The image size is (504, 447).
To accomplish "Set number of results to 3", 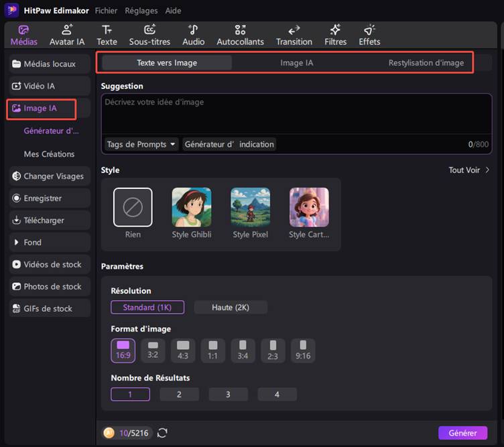I will click(228, 394).
